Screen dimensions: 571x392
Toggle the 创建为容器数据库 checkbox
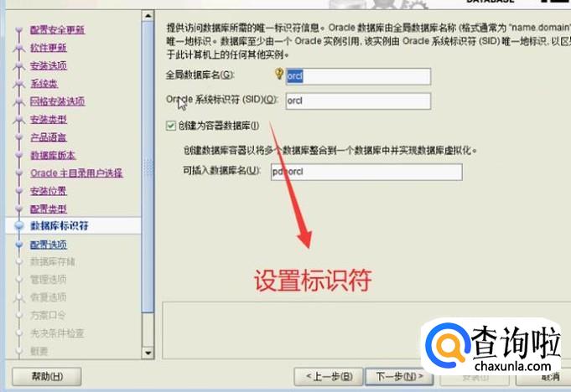tap(171, 126)
